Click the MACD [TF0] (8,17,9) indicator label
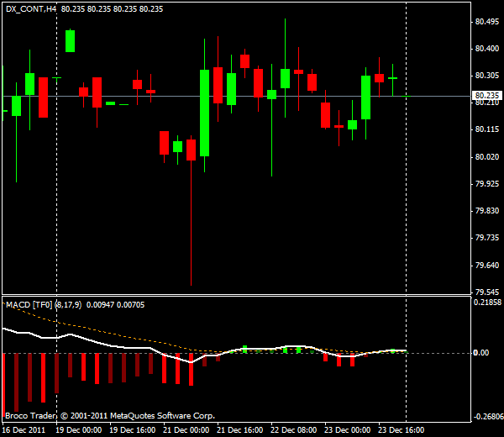504x437 pixels. (44, 305)
